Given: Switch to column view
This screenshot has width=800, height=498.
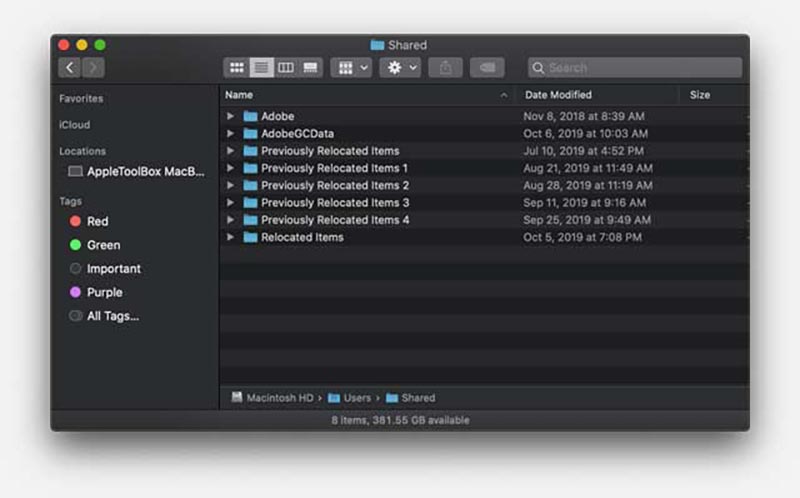Looking at the screenshot, I should click(286, 68).
